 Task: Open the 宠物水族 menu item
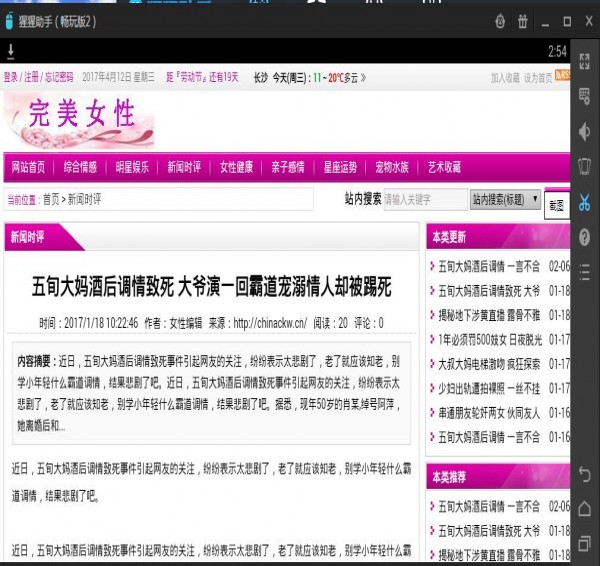pos(392,167)
